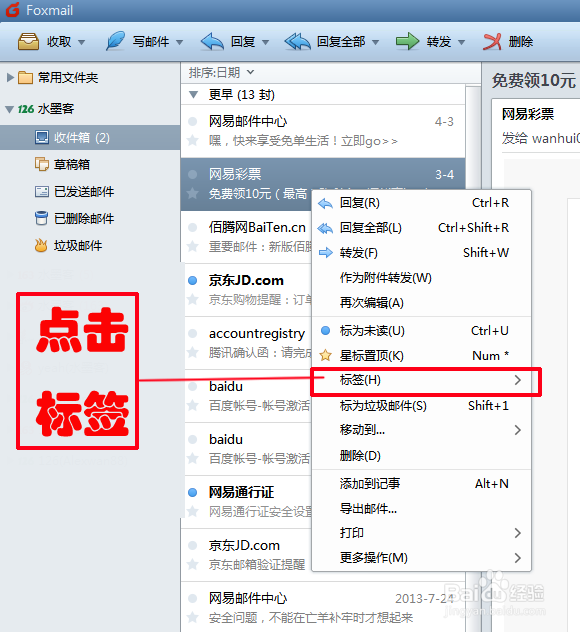Open the 回复全部 toolbar dropdown arrow
Image resolution: width=580 pixels, height=632 pixels.
coord(375,42)
